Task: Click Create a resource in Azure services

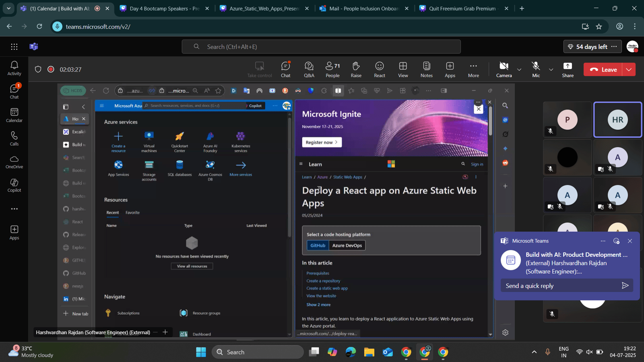Action: (x=118, y=142)
